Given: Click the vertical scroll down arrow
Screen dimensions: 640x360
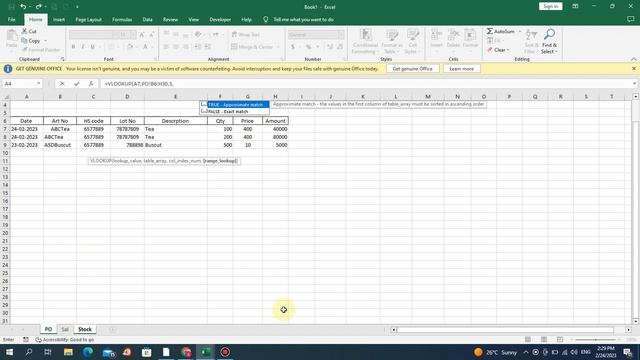Looking at the screenshot, I should click(636, 322).
